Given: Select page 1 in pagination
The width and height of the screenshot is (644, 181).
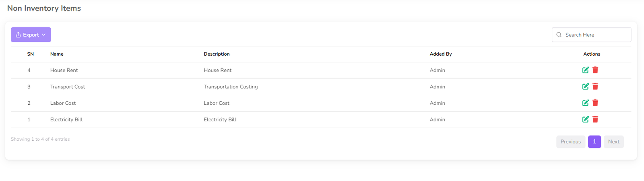Looking at the screenshot, I should tap(594, 141).
